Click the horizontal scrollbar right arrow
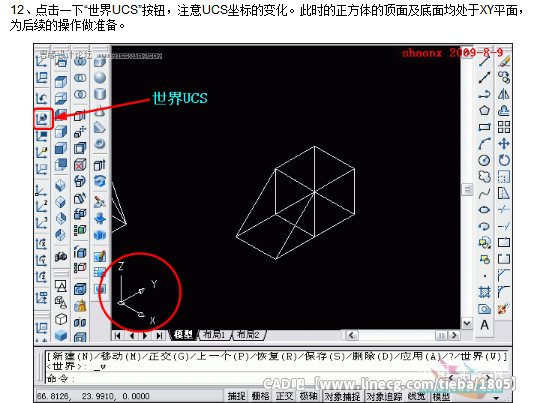Screen dimensions: 550x403 coord(455,335)
